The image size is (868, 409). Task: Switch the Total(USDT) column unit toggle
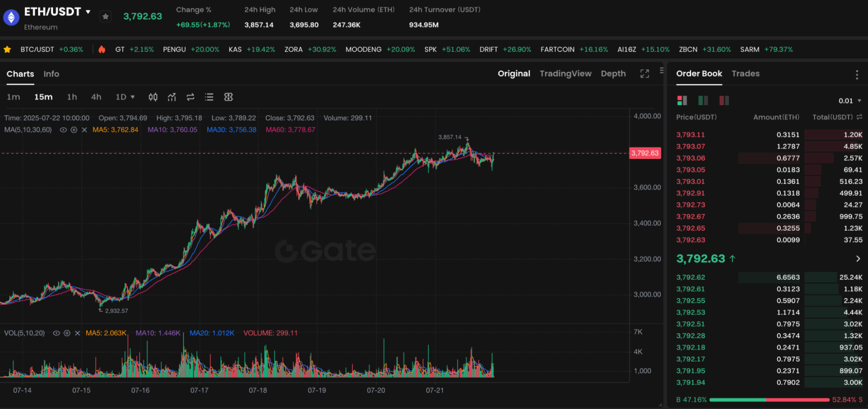859,117
